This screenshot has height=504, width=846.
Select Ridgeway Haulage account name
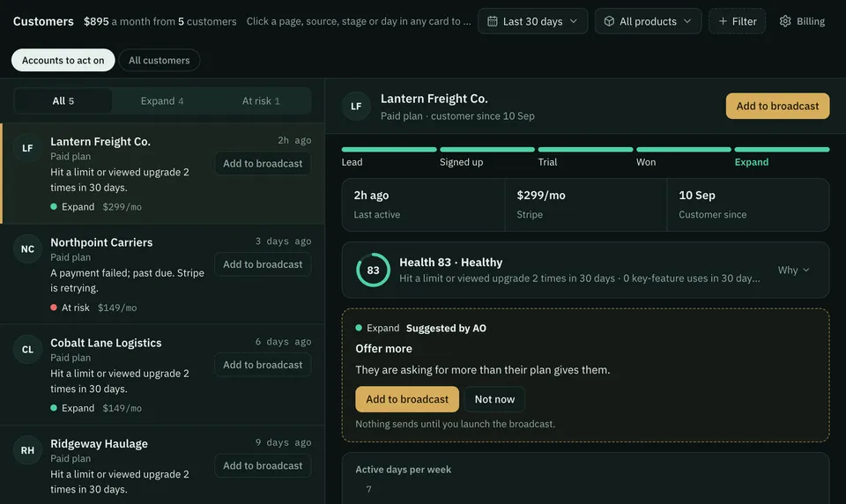point(99,443)
